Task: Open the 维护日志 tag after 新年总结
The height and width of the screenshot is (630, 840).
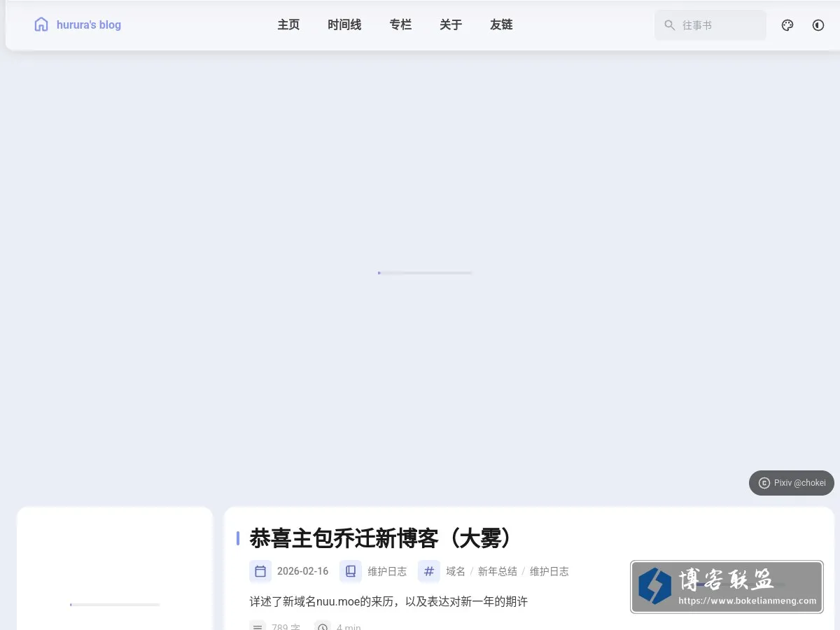Action: click(549, 571)
